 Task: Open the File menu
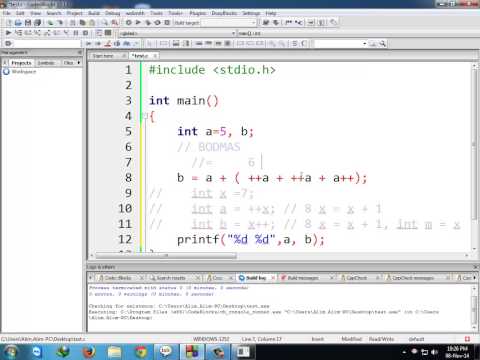pos(7,13)
